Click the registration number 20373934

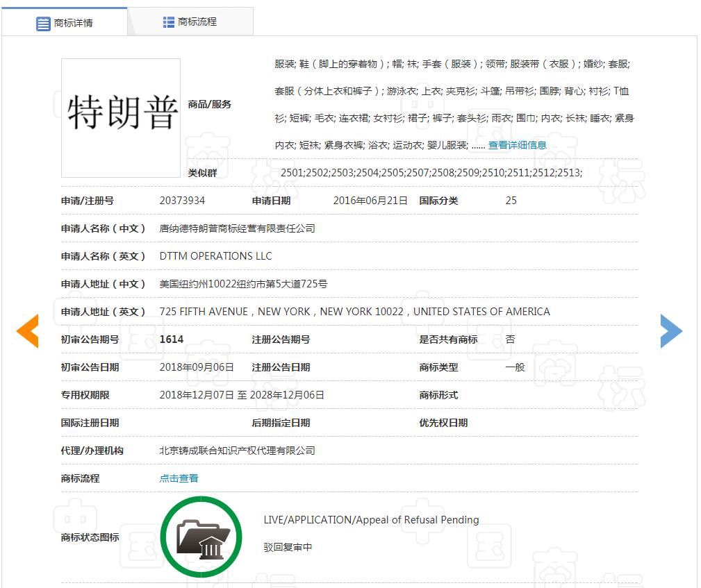[x=182, y=201]
